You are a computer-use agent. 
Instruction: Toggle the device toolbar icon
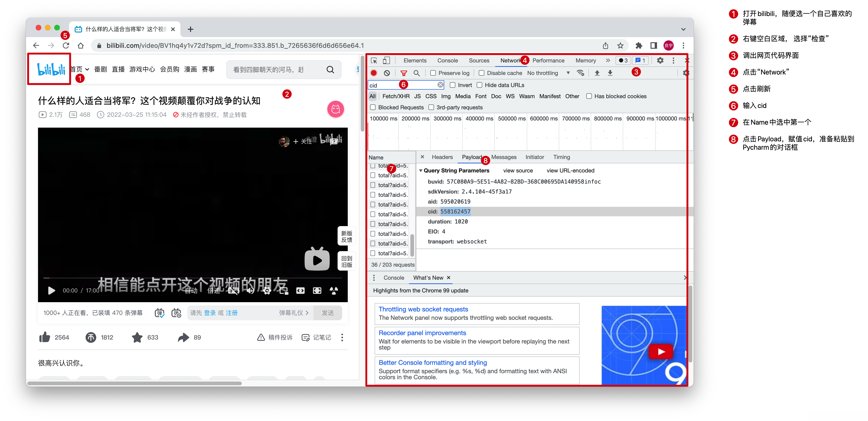[386, 61]
